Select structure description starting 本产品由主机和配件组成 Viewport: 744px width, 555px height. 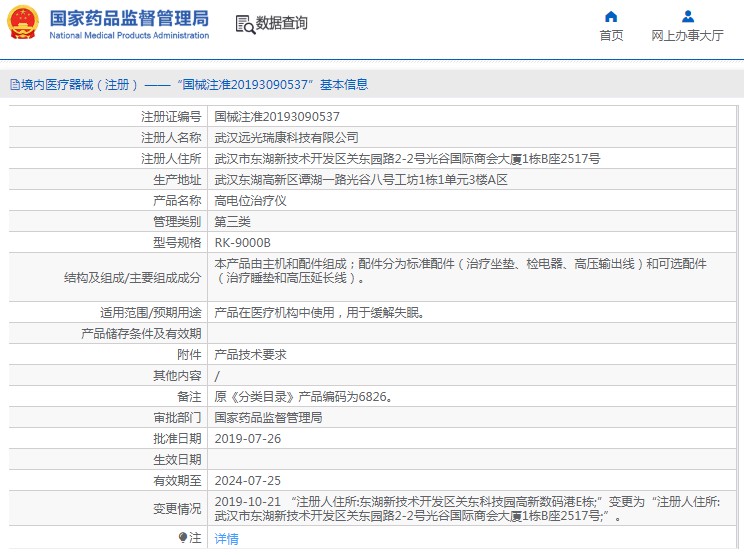click(460, 270)
